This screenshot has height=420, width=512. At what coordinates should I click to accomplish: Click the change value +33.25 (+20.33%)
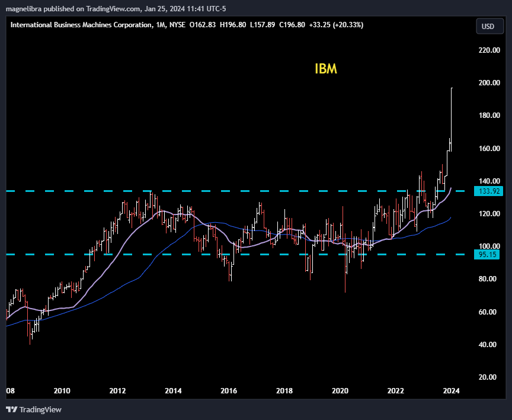[x=337, y=25]
